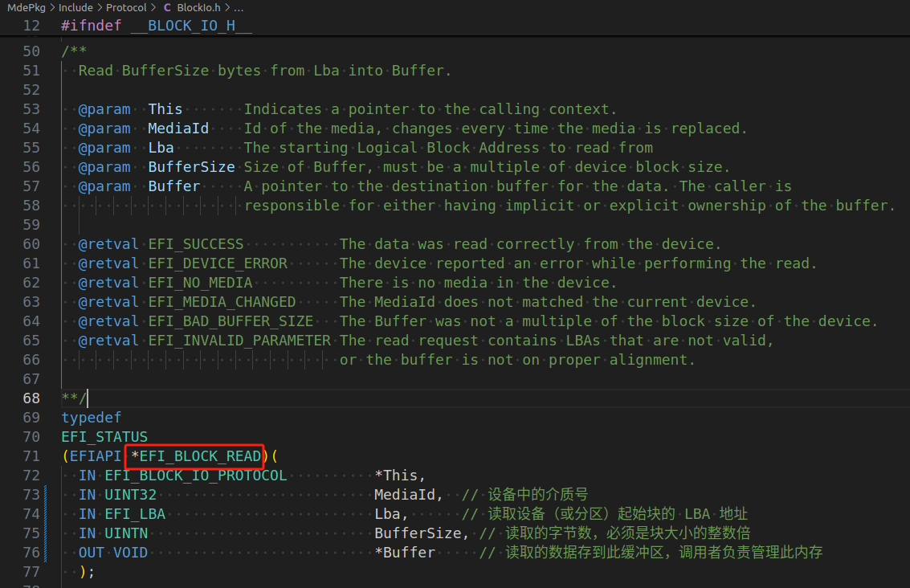
Task: Click line number 71 in gutter
Action: [31, 456]
